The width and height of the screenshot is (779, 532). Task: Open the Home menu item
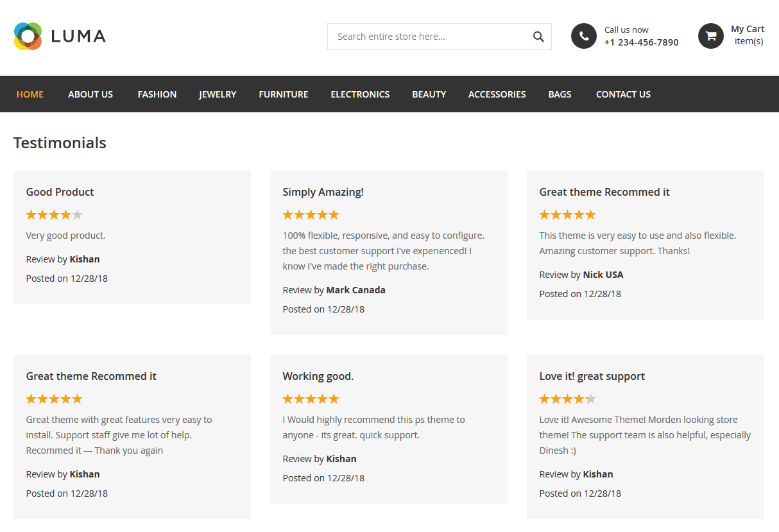tap(30, 94)
